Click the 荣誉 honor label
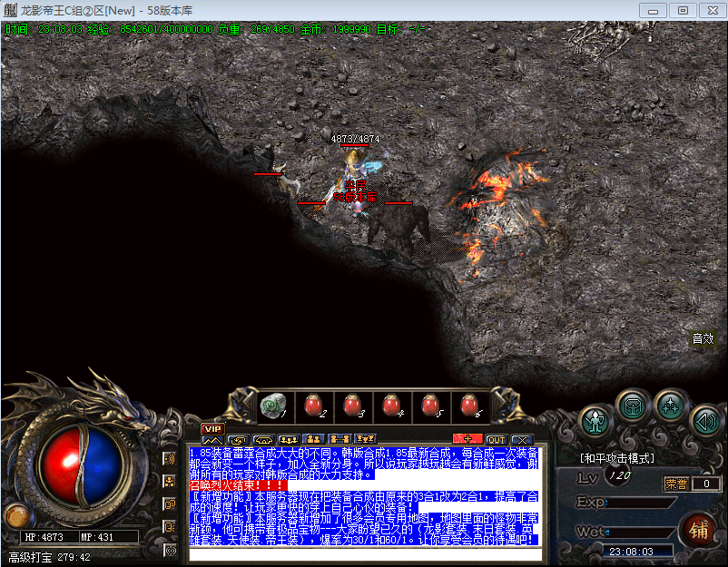Screen dimensions: 728x567 pos(676,484)
